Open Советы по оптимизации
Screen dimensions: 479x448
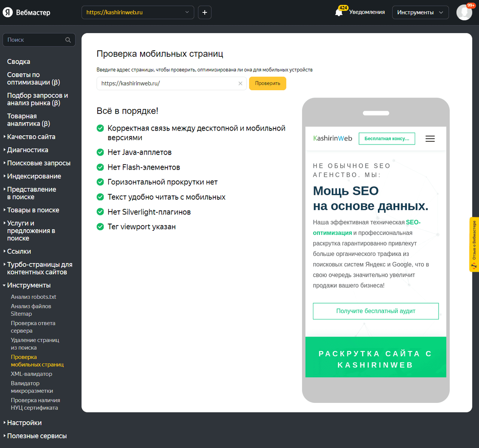34,78
